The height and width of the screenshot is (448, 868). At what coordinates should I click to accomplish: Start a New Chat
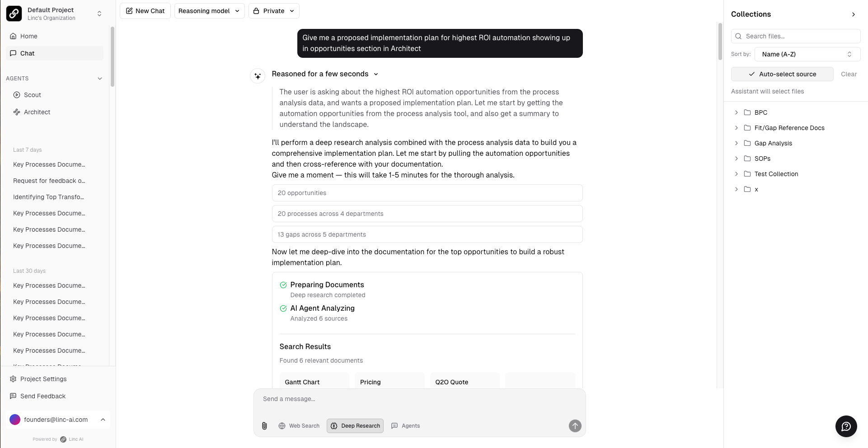tap(145, 11)
